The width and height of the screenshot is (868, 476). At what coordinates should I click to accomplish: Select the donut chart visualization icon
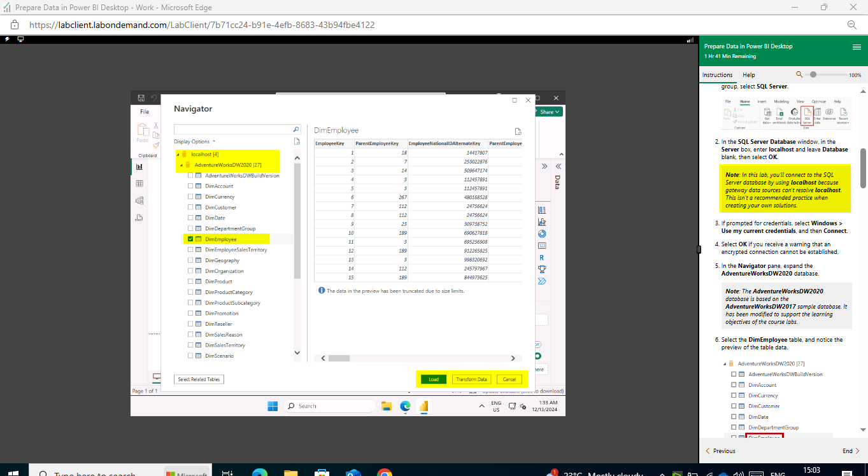(x=542, y=233)
